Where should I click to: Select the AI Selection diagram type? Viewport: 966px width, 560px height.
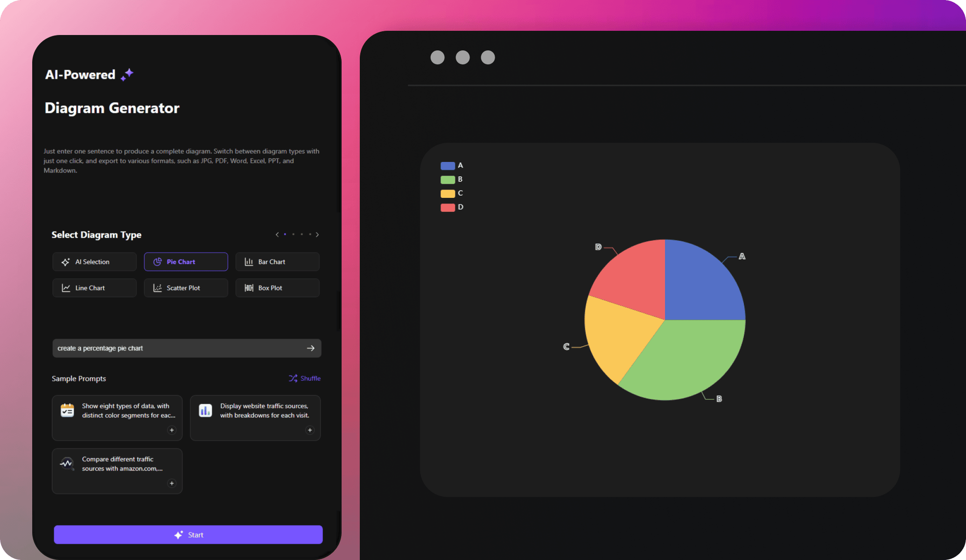pyautogui.click(x=93, y=261)
